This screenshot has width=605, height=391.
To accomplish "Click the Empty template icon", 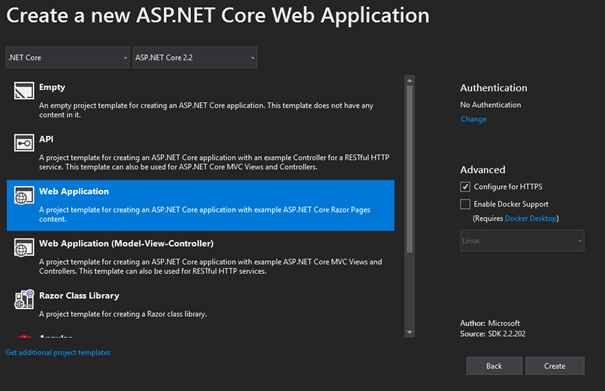I will point(24,91).
